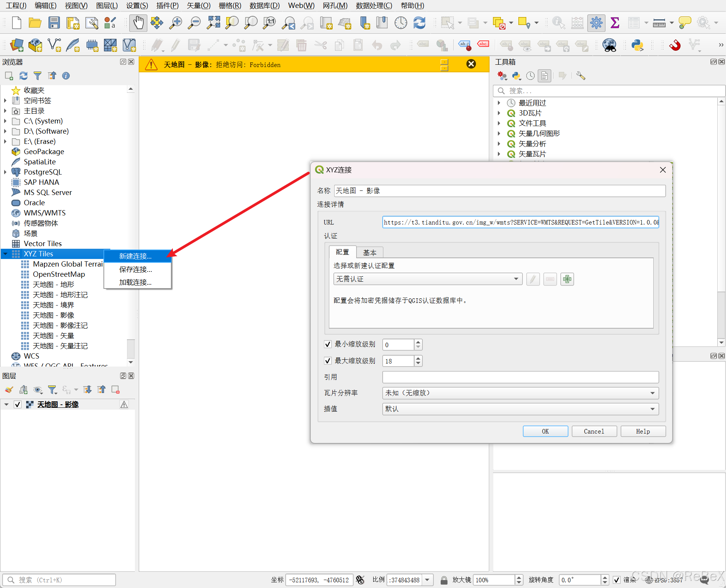Open the temporal controller clock icon
Viewport: 726px width, 588px height.
pyautogui.click(x=401, y=23)
